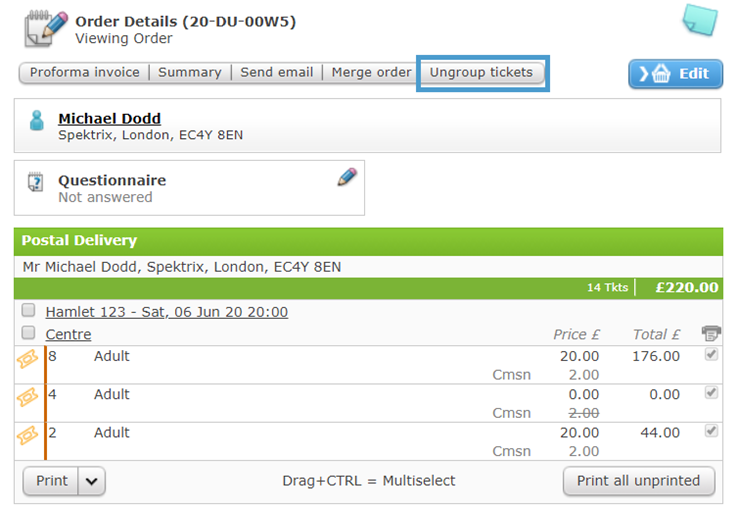Click the questionnaire pencil edit icon
The height and width of the screenshot is (510, 739).
click(x=347, y=177)
